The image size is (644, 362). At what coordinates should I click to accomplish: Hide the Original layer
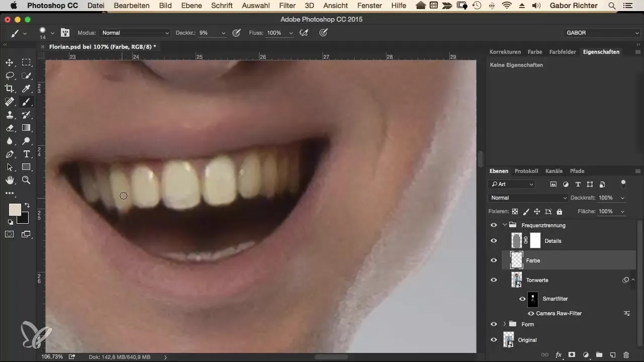pos(494,340)
